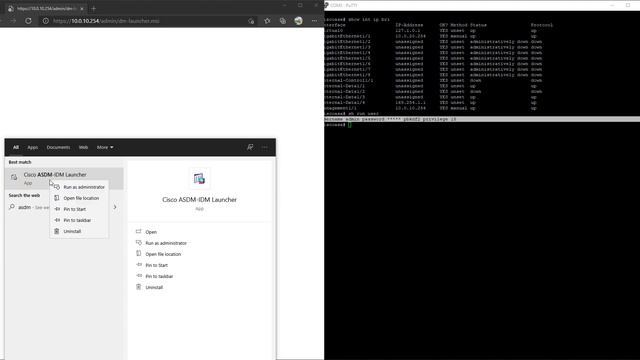Expand asdm web search result arrow

point(115,207)
